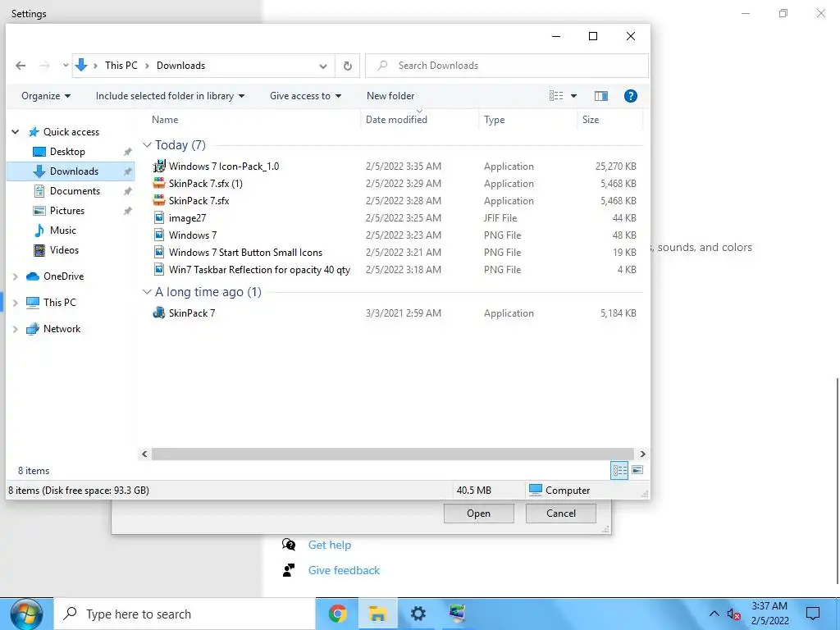Open File Explorer from the taskbar
This screenshot has width=840, height=630.
[x=377, y=614]
